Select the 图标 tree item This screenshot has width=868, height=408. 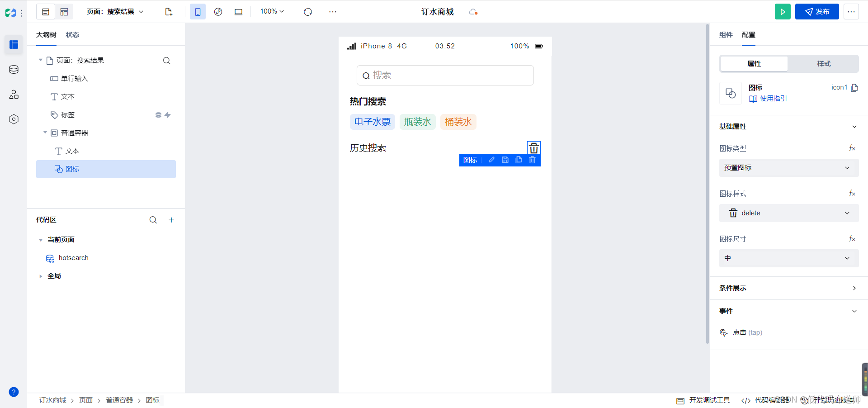[x=106, y=169]
